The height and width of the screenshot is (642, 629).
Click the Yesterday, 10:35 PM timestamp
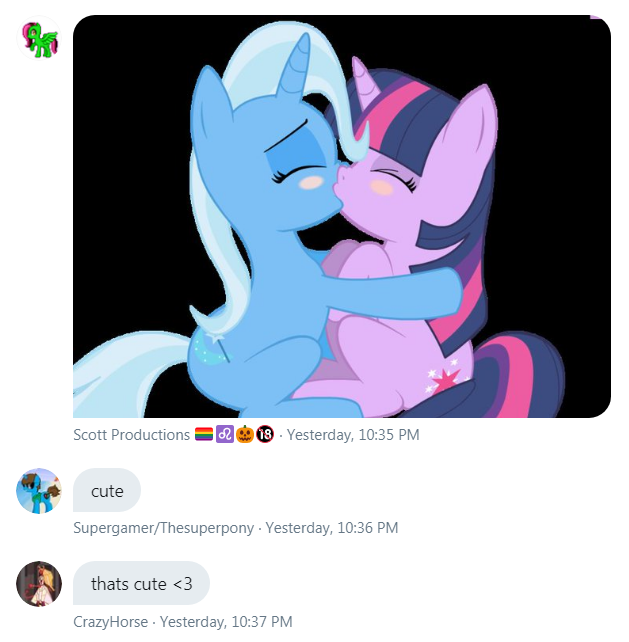(x=353, y=435)
